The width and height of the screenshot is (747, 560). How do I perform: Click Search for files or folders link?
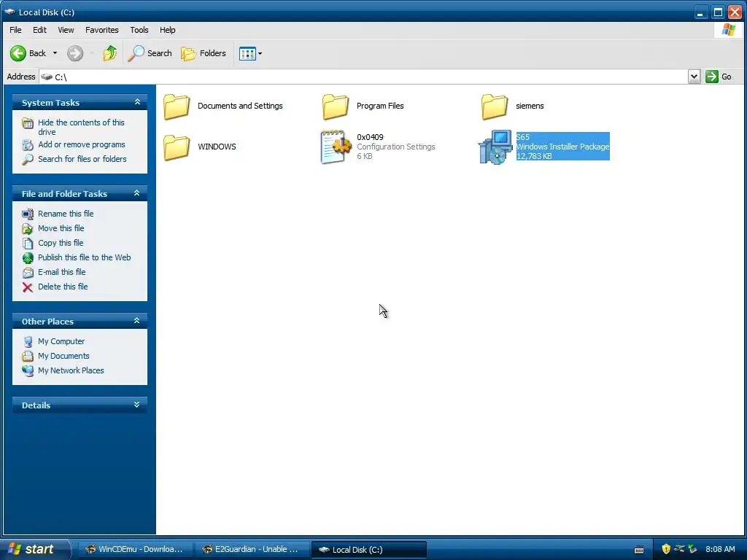tap(82, 159)
